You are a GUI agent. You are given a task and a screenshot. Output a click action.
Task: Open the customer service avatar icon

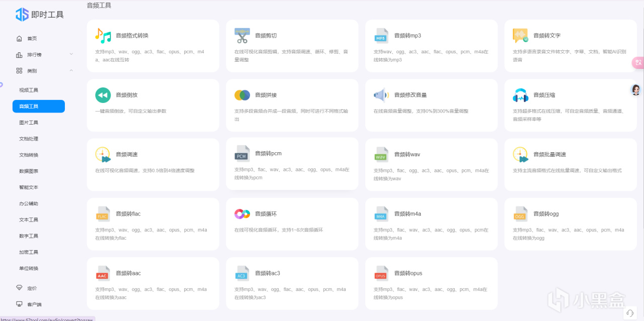[636, 90]
